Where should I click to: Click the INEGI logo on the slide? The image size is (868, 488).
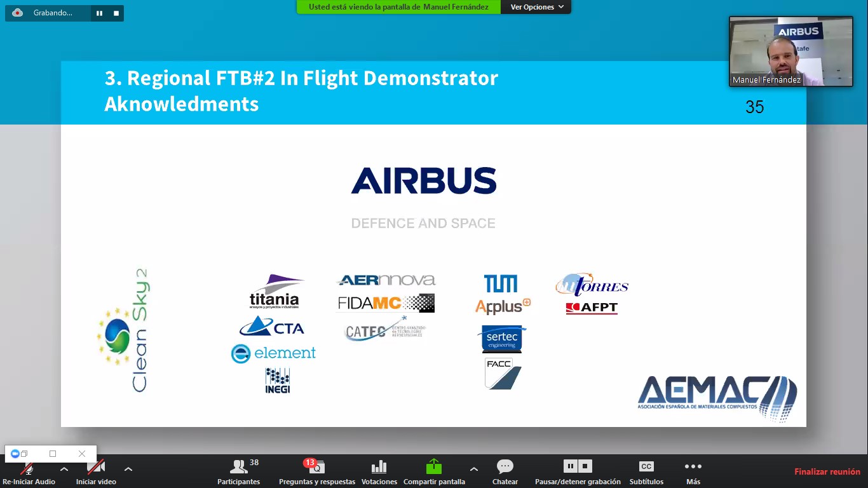(x=278, y=380)
